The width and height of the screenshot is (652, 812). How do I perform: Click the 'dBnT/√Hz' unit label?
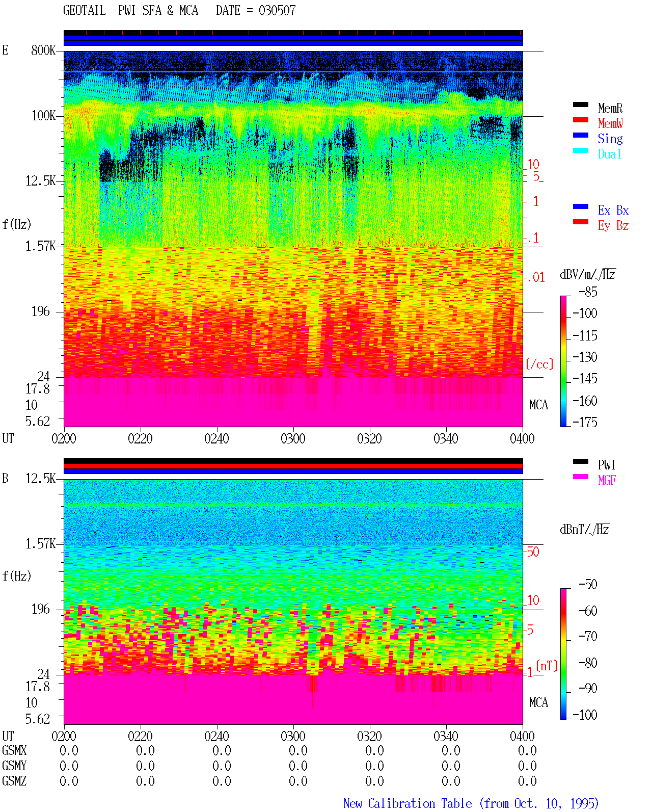click(x=585, y=529)
